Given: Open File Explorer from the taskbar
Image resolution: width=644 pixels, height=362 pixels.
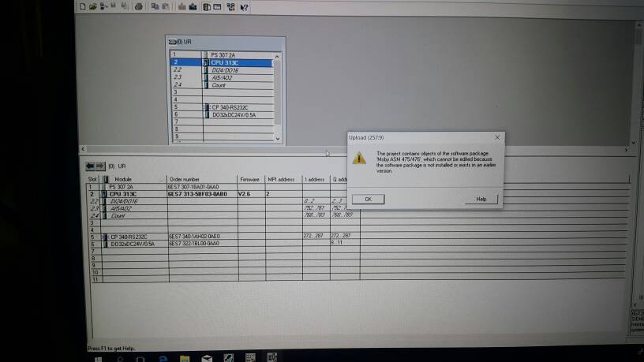Looking at the screenshot, I should (x=185, y=358).
